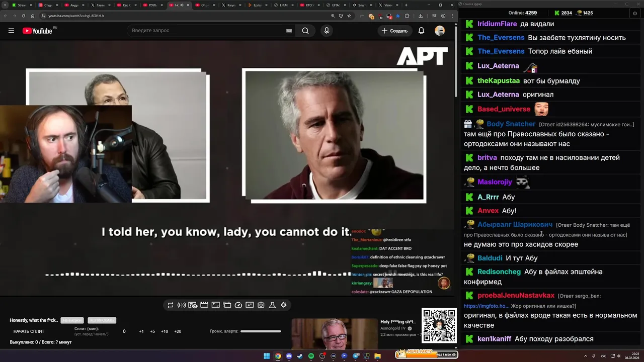Screen dimensions: 644x362
Task: Open the Jeffrey-thumbnail recommended video
Action: click(x=334, y=334)
